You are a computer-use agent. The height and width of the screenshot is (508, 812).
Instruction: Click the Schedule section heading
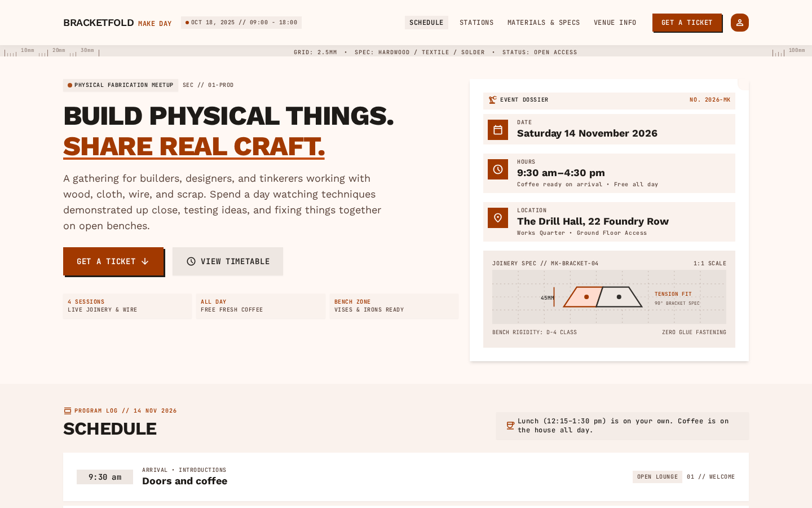tap(110, 429)
